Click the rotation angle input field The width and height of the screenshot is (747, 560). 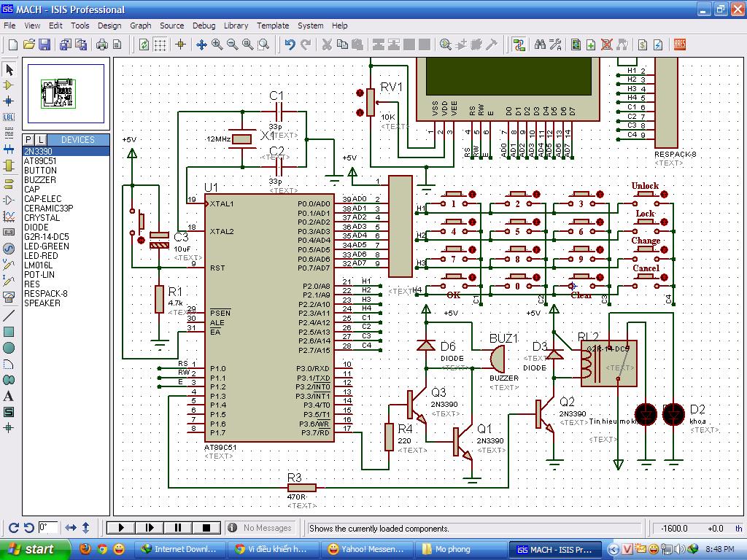tap(48, 528)
